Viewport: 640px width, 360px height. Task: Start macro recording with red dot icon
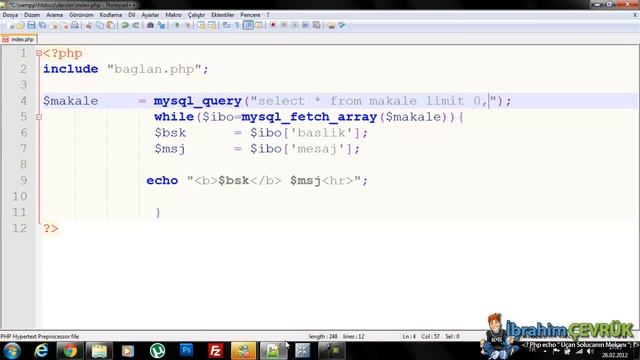273,25
